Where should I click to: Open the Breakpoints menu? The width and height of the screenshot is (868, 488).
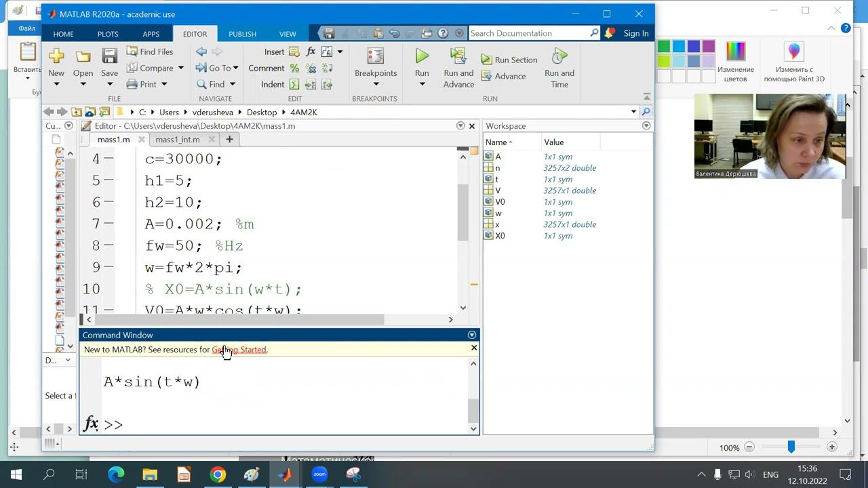coord(376,68)
